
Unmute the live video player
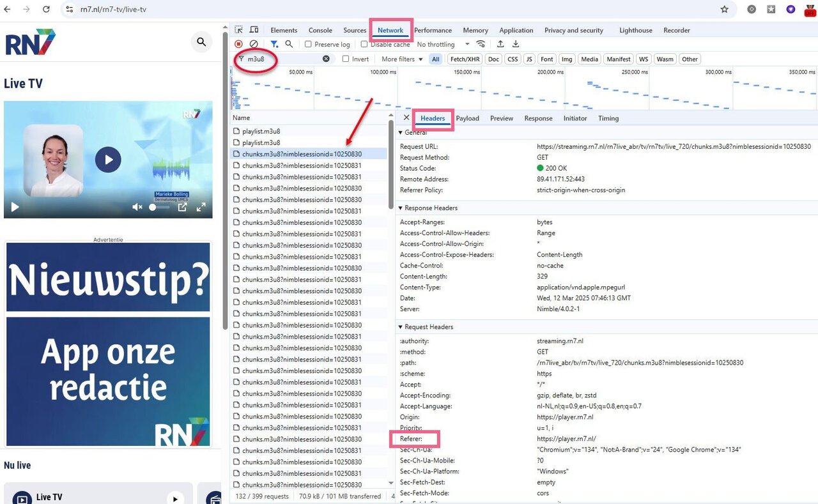pyautogui.click(x=137, y=207)
